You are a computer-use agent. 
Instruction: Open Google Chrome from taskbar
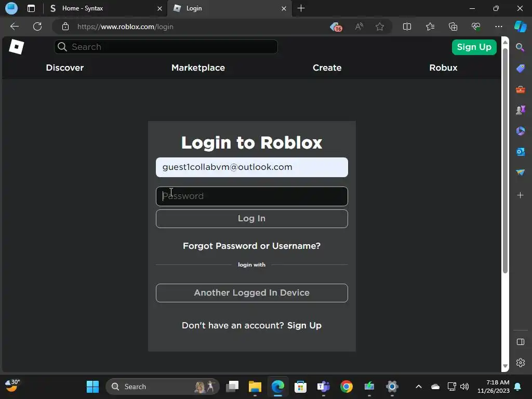coord(346,387)
